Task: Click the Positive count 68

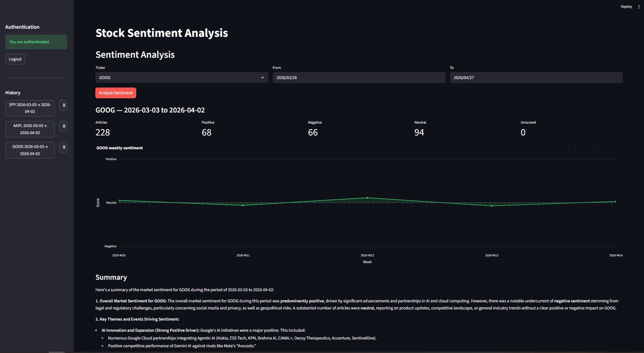Action: point(207,132)
